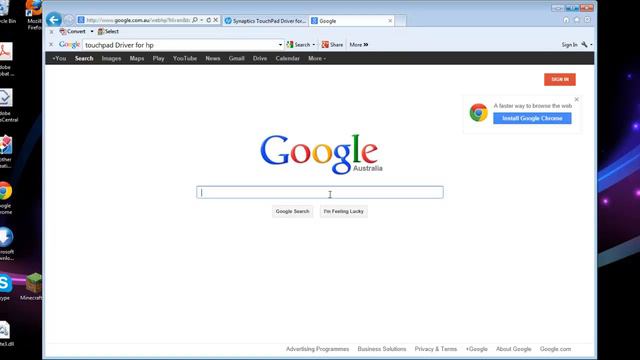Click Install Google Chrome button
This screenshot has width=640, height=360.
532,118
